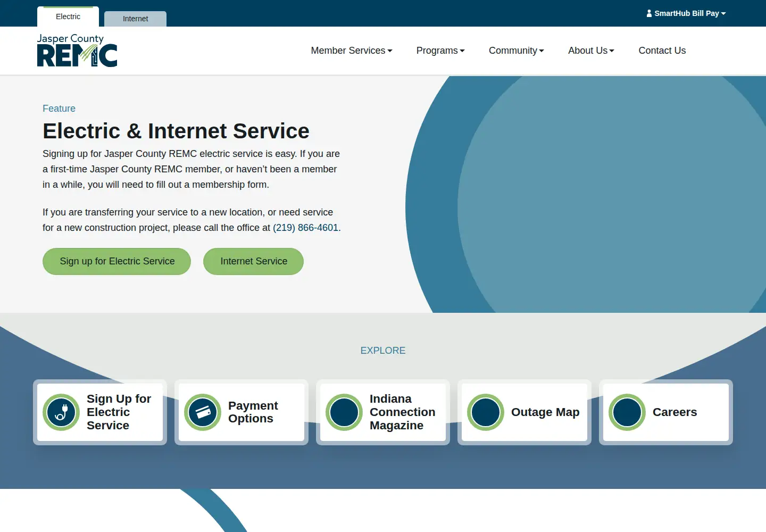766x532 pixels.
Task: Click the Jasper County REMC logo
Action: (77, 51)
